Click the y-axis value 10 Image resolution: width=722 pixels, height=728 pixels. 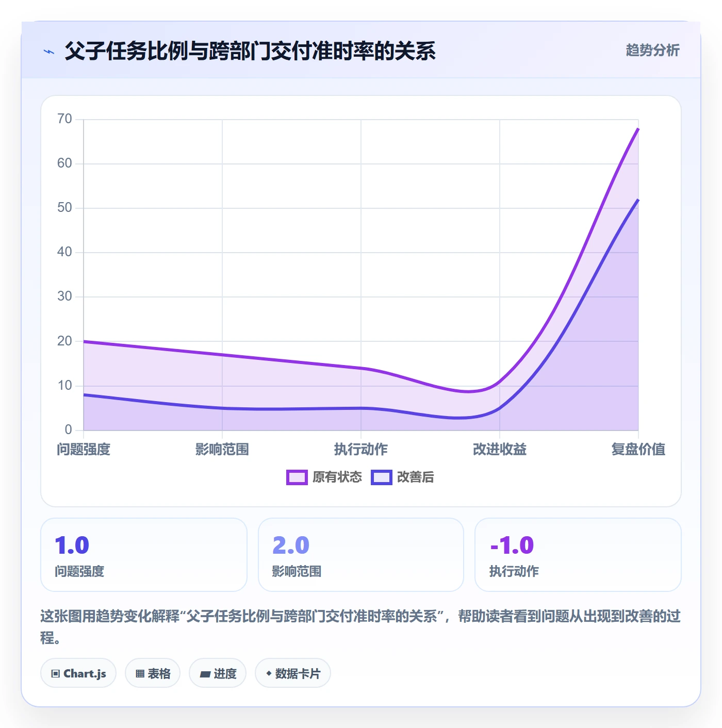[64, 385]
